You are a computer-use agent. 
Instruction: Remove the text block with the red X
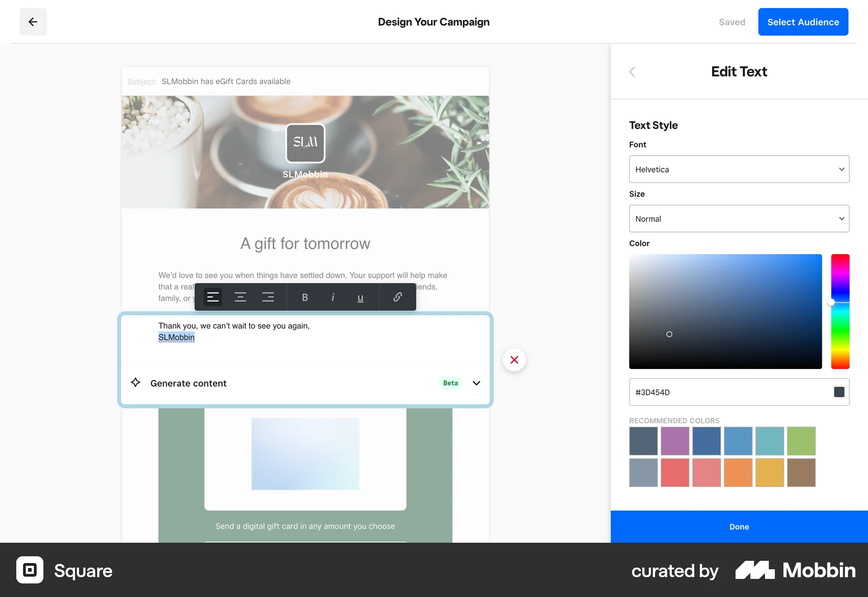(x=514, y=360)
